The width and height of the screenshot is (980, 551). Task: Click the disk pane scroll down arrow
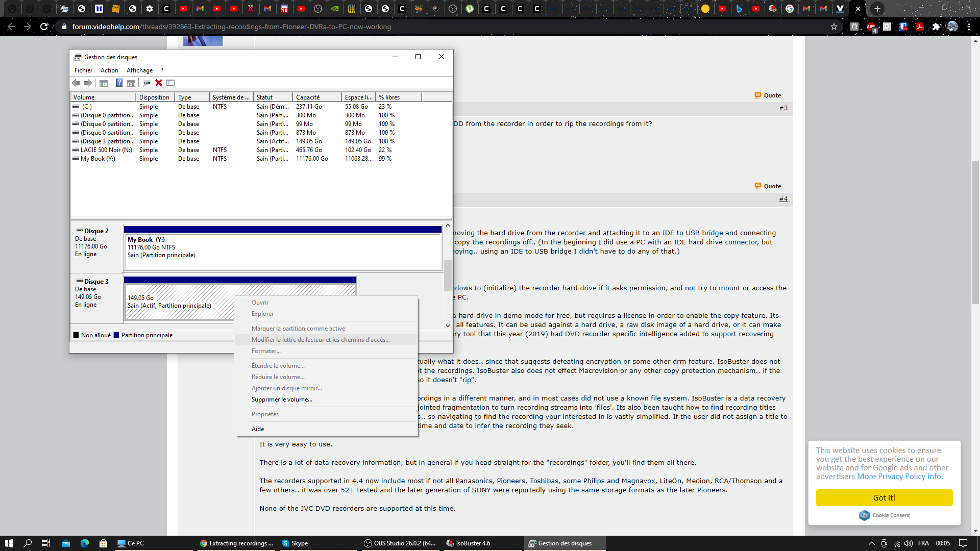pyautogui.click(x=448, y=325)
